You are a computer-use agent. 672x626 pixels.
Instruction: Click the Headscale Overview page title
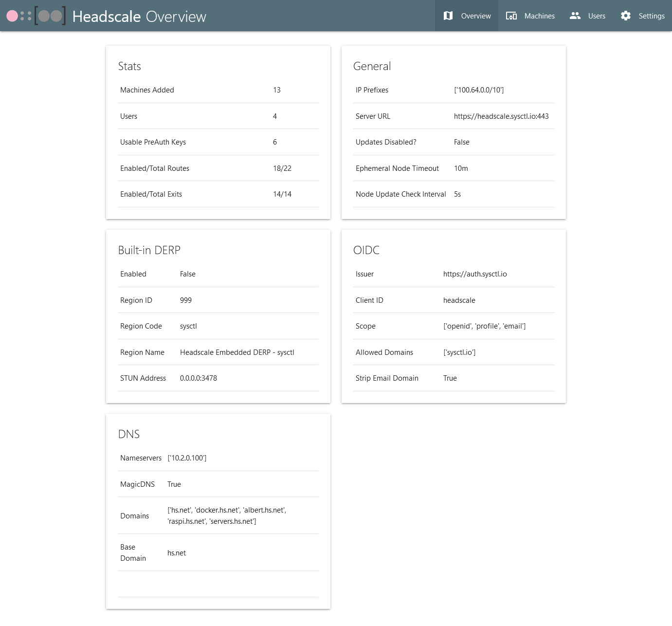(139, 17)
